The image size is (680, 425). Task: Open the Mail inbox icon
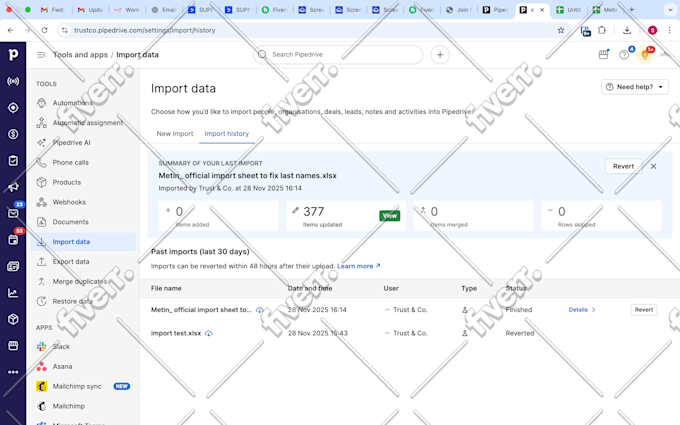pyautogui.click(x=13, y=213)
